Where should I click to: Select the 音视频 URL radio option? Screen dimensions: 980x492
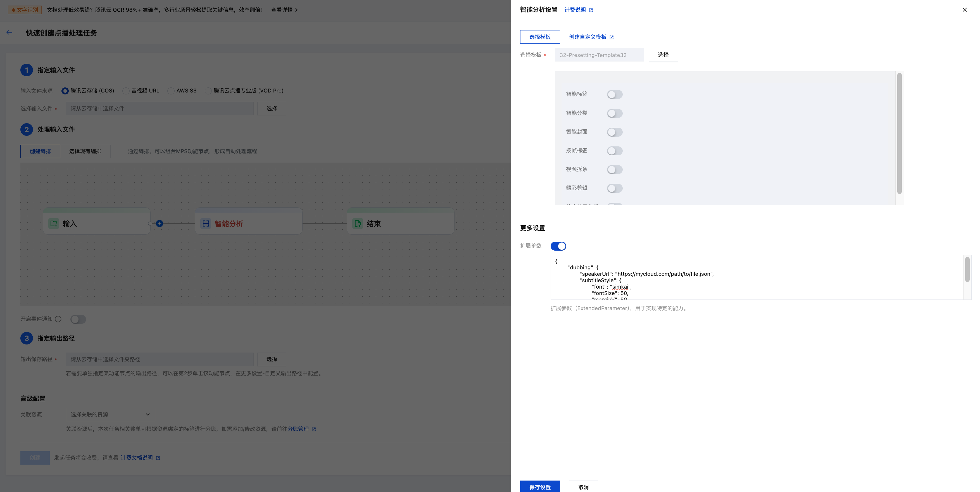(126, 91)
